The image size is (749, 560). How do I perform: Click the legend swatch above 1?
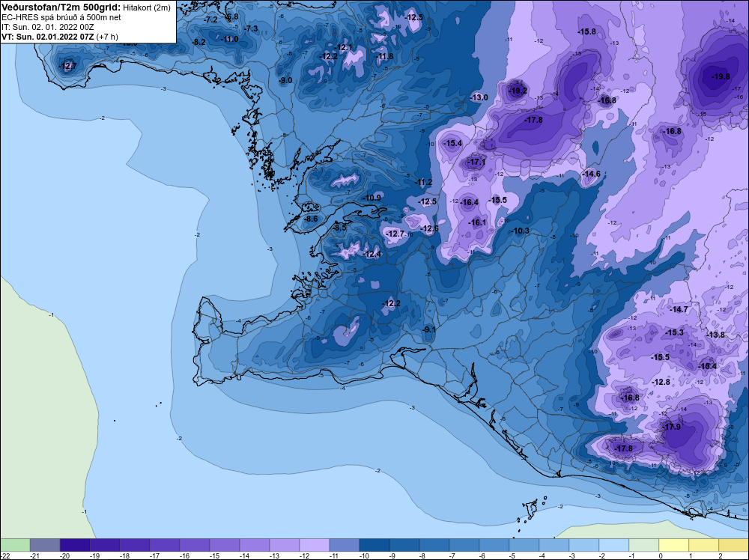coord(703,545)
